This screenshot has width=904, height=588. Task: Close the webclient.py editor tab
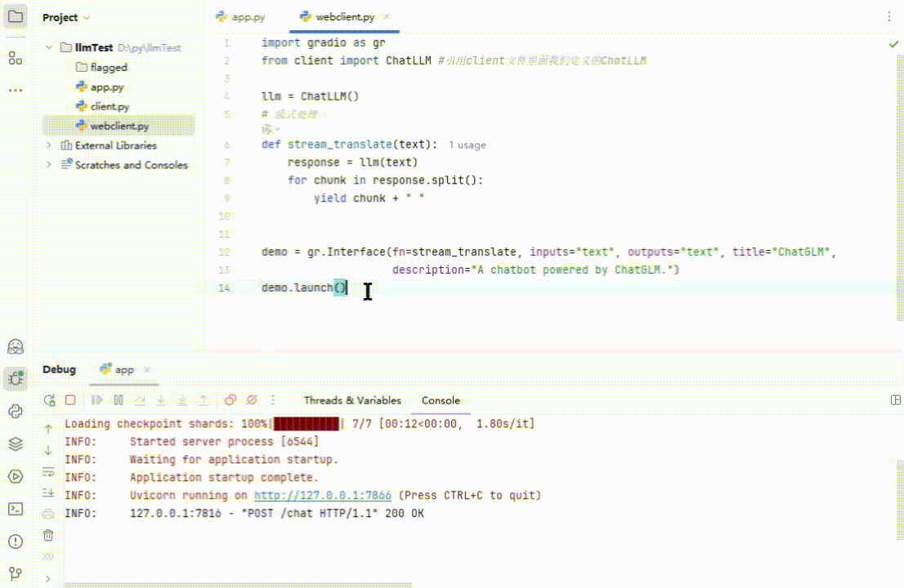pos(387,16)
